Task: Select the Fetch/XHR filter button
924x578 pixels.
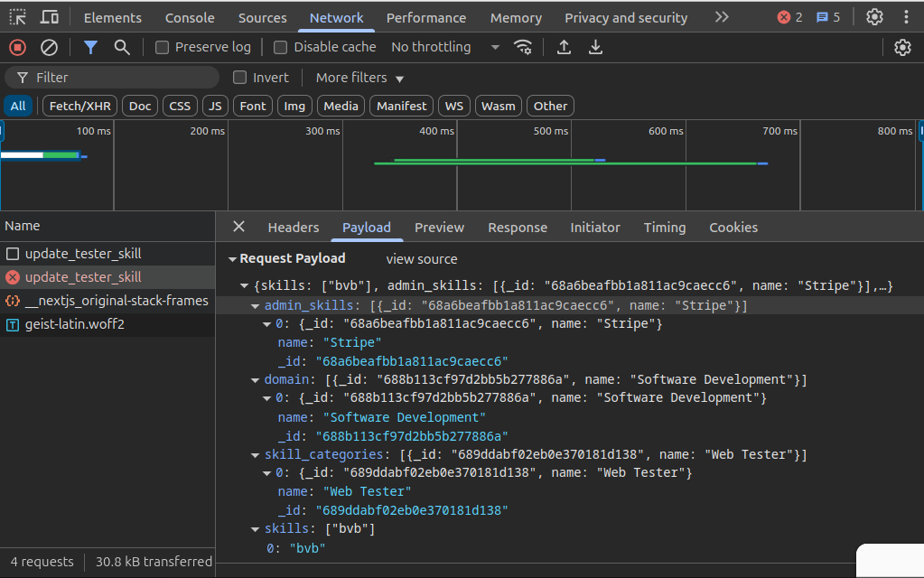Action: (79, 106)
